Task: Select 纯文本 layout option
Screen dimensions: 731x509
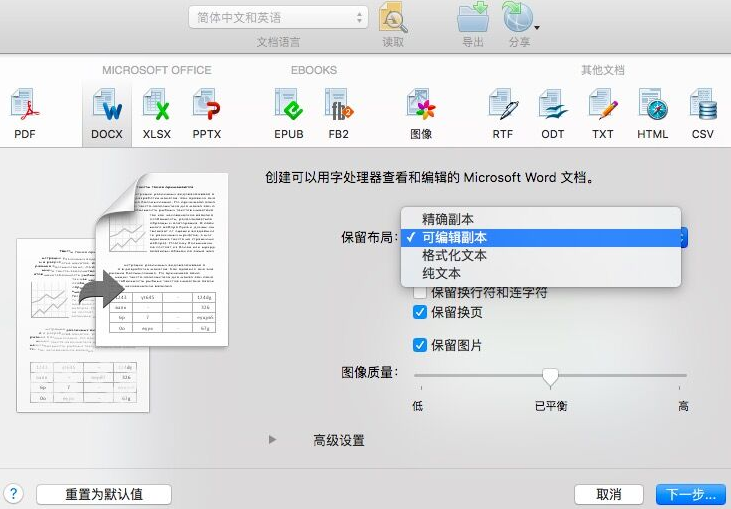Action: coord(541,273)
